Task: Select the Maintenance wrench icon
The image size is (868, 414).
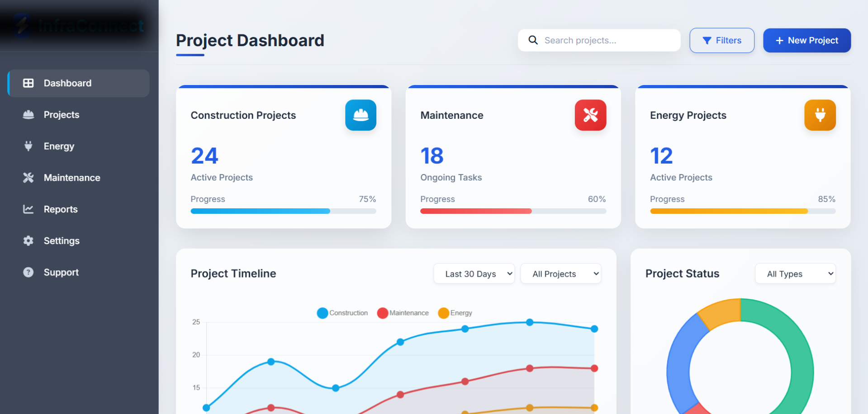Action: 28,178
